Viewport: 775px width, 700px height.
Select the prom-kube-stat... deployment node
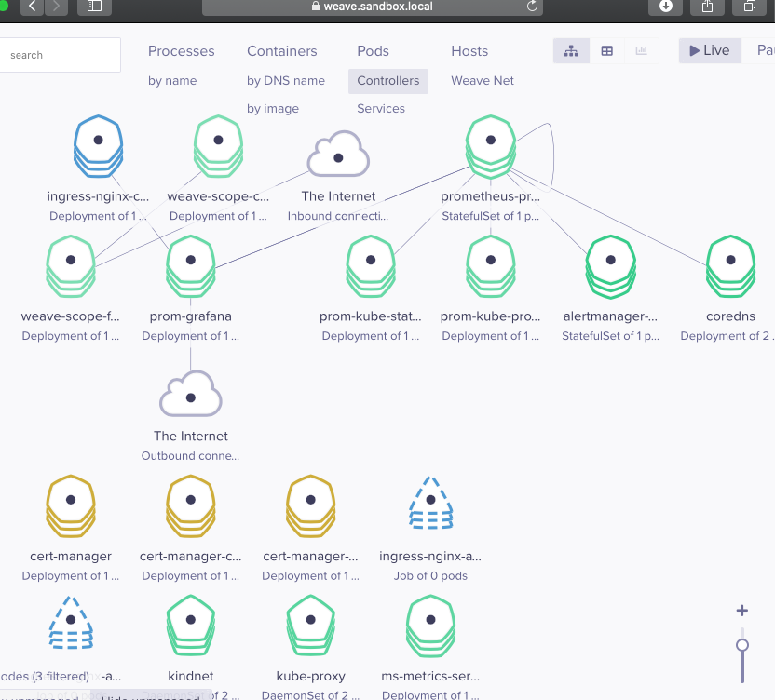[371, 266]
